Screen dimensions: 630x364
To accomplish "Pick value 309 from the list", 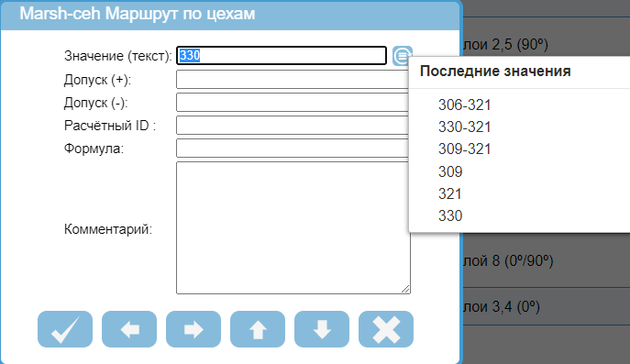I will [x=450, y=171].
